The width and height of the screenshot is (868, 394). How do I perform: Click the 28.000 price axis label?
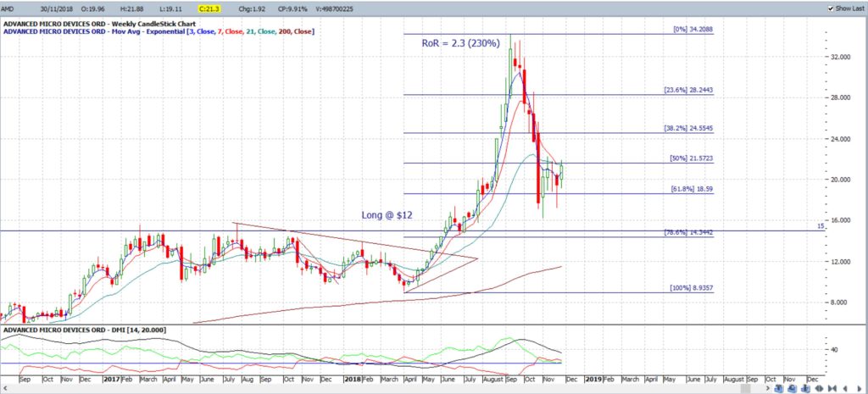[840, 98]
